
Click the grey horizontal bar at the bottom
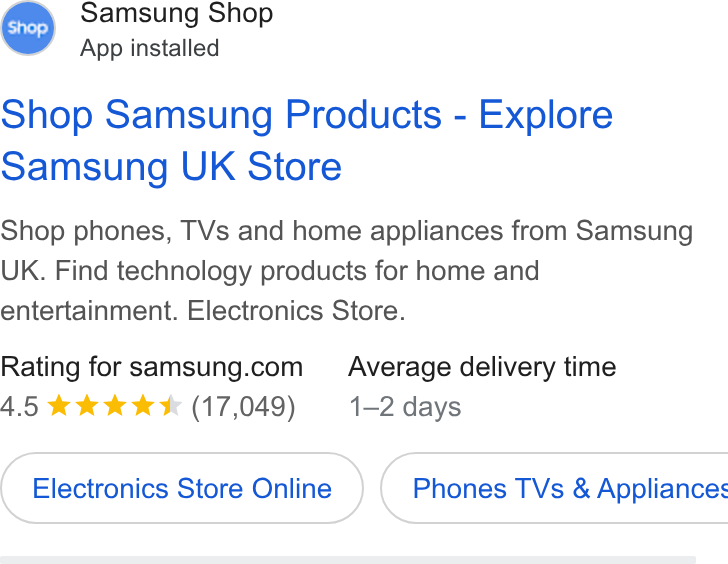348,560
